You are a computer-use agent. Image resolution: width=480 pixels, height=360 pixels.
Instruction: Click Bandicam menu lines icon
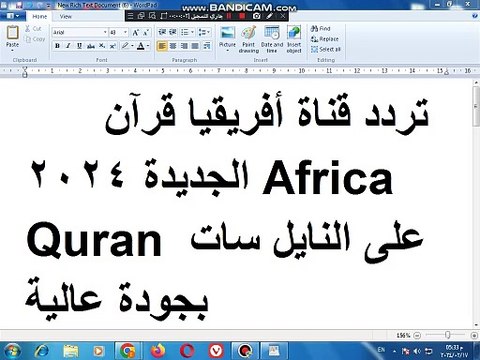pos(131,16)
